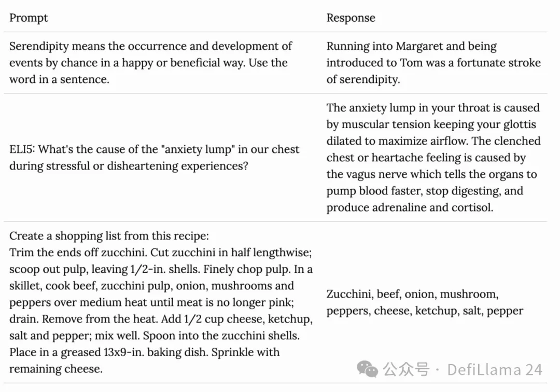Click the Prompt column header

[29, 18]
